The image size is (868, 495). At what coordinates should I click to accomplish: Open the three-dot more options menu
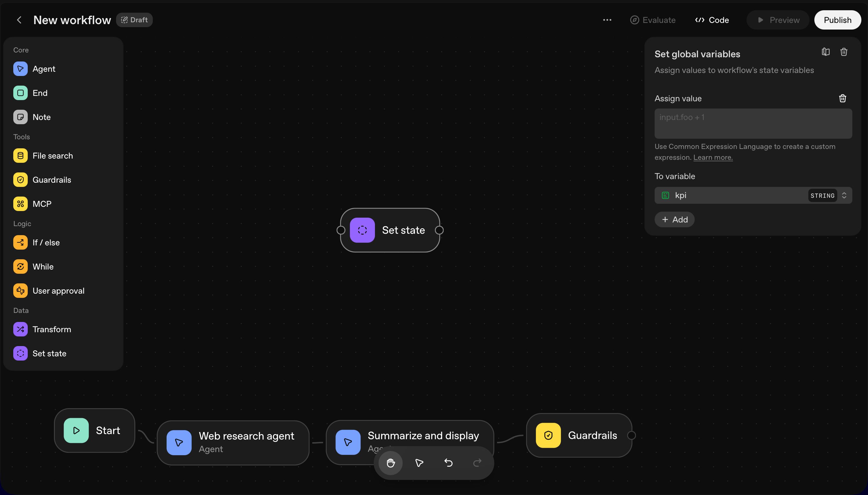pos(607,20)
